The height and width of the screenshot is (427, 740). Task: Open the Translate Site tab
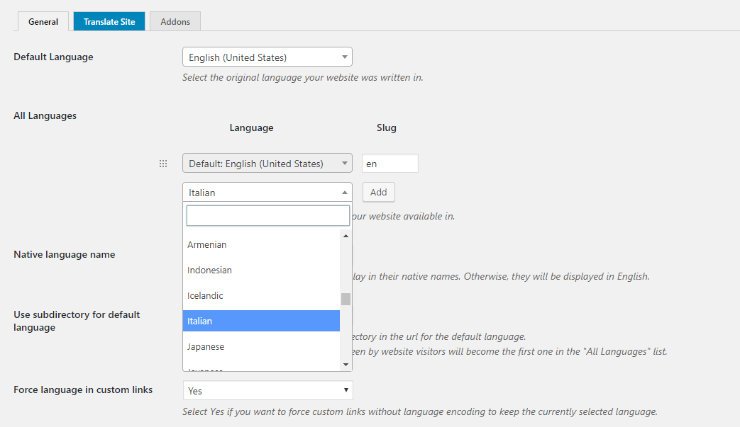pyautogui.click(x=109, y=20)
